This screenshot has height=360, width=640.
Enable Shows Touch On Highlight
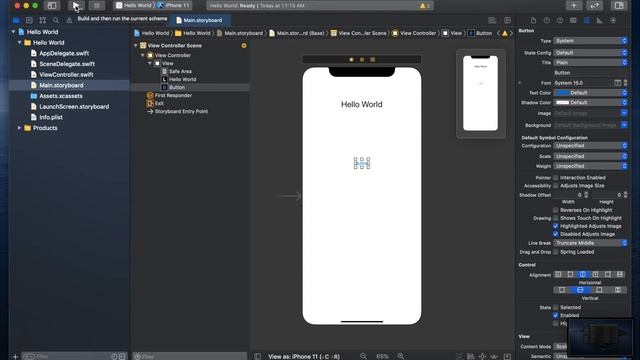[556, 218]
